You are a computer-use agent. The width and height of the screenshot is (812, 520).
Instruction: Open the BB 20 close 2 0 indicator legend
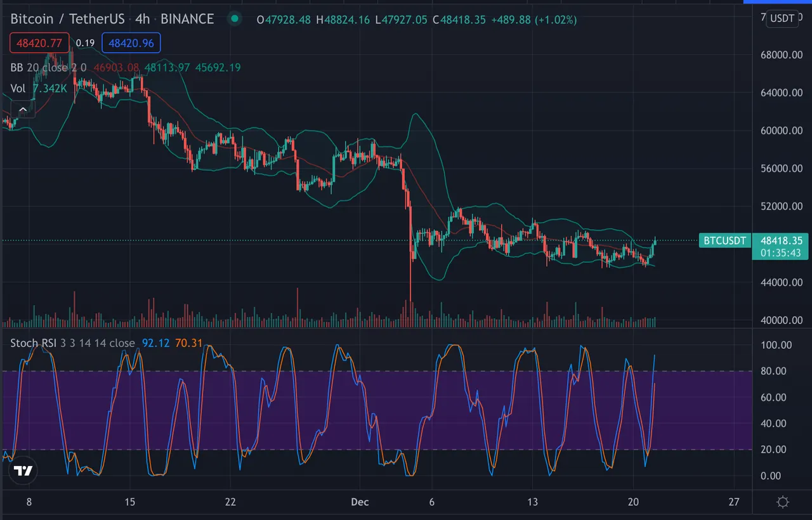49,67
